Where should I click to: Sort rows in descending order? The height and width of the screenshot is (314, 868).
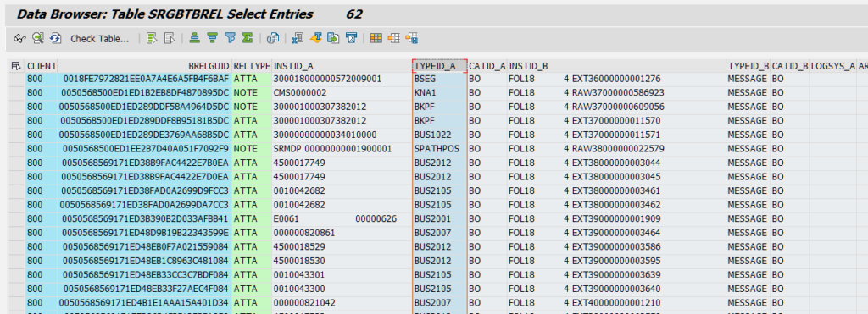[212, 38]
